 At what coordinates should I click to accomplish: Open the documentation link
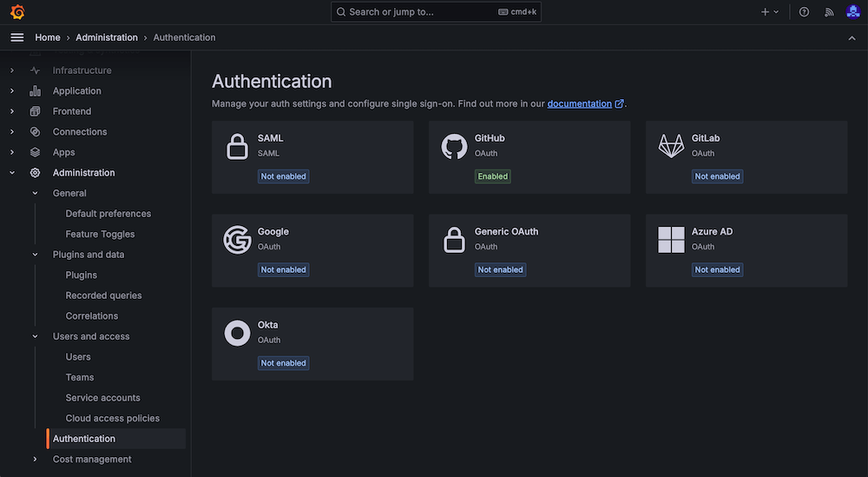[x=580, y=103]
